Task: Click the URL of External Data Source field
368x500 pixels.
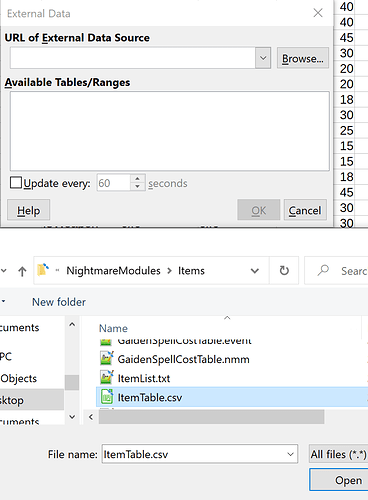Action: pyautogui.click(x=133, y=58)
